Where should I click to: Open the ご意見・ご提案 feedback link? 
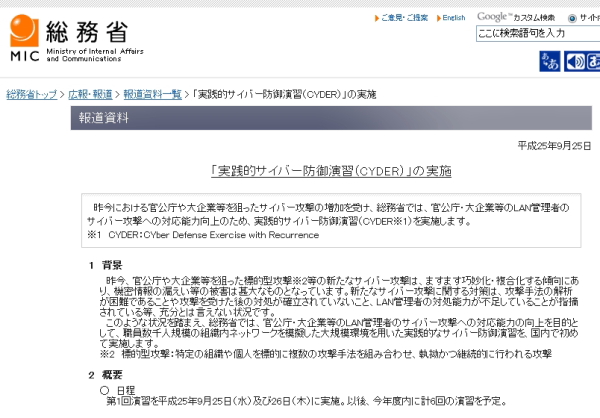pyautogui.click(x=405, y=18)
